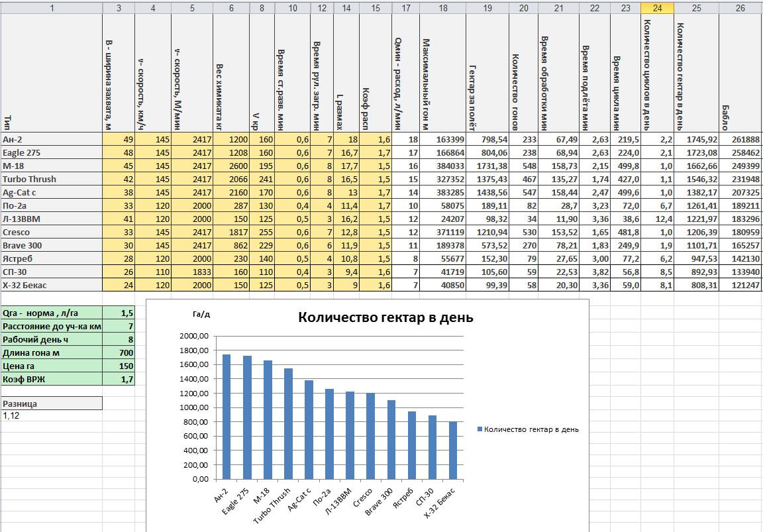
Task: Click cell 1745,92 in Ан-2 row
Action: click(x=696, y=140)
